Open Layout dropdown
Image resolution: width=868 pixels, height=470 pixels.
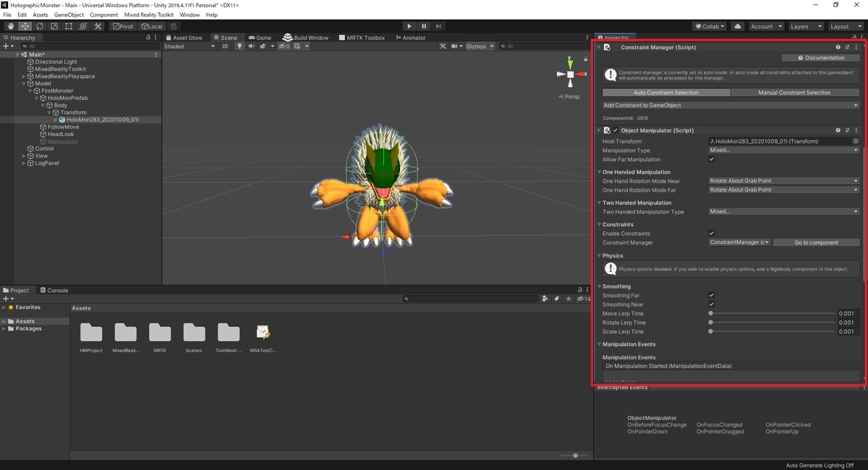[846, 26]
